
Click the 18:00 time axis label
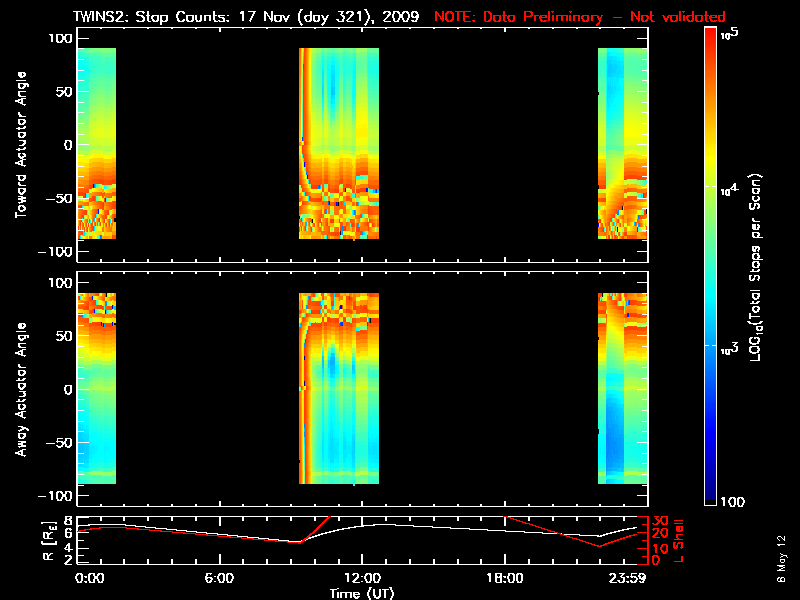pos(505,578)
